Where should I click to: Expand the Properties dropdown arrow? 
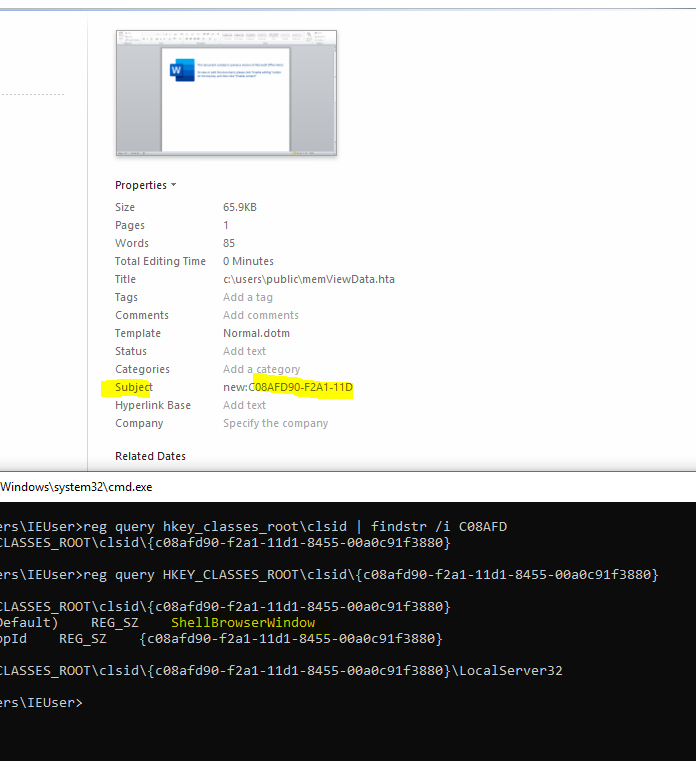click(174, 185)
